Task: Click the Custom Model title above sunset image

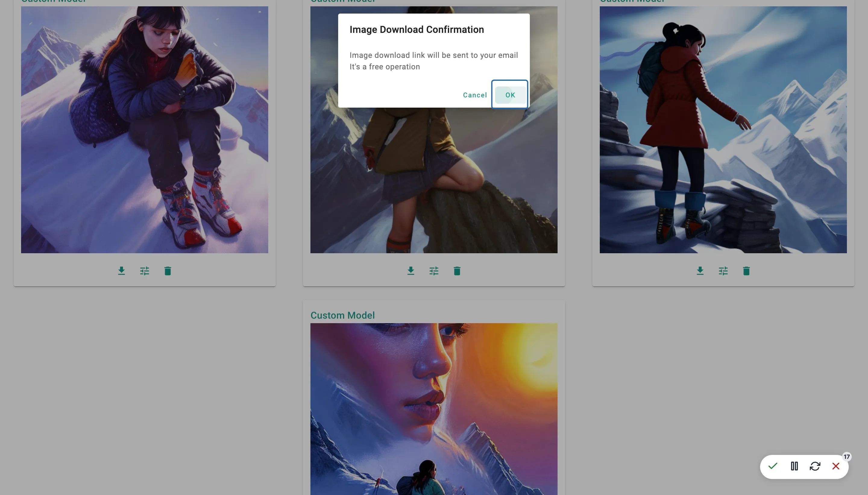Action: 343,315
